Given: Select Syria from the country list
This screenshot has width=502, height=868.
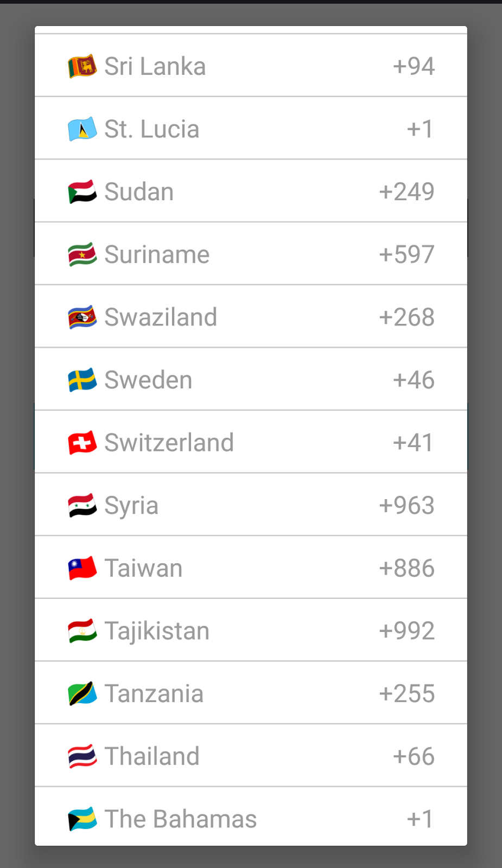Looking at the screenshot, I should 251,505.
